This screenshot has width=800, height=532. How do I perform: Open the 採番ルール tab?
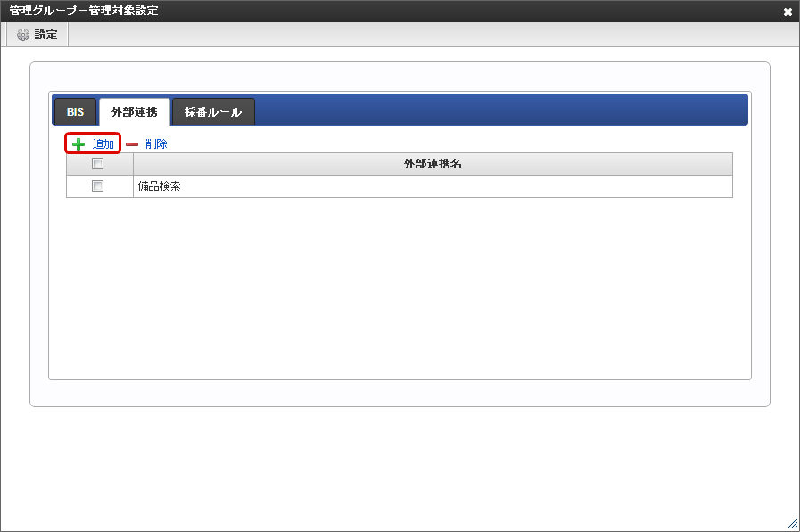(213, 111)
